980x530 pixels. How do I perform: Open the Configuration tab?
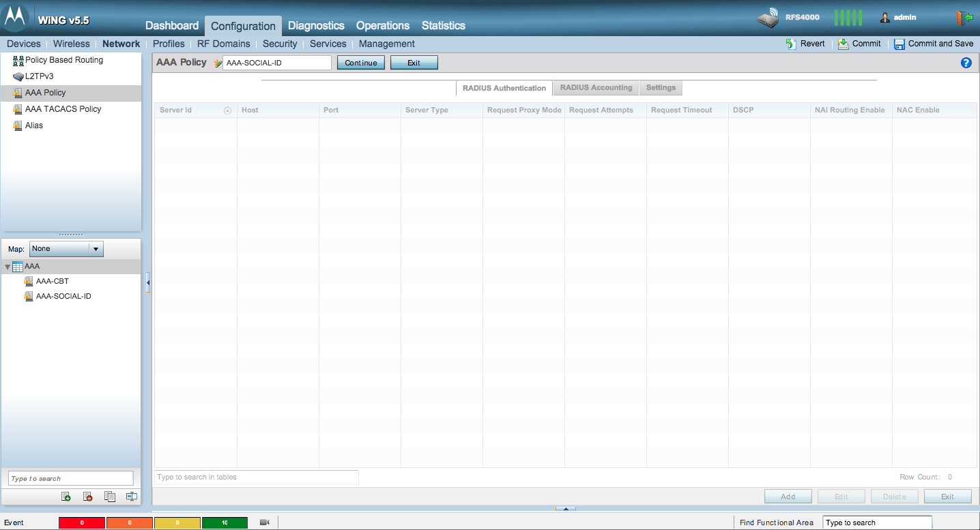click(243, 27)
